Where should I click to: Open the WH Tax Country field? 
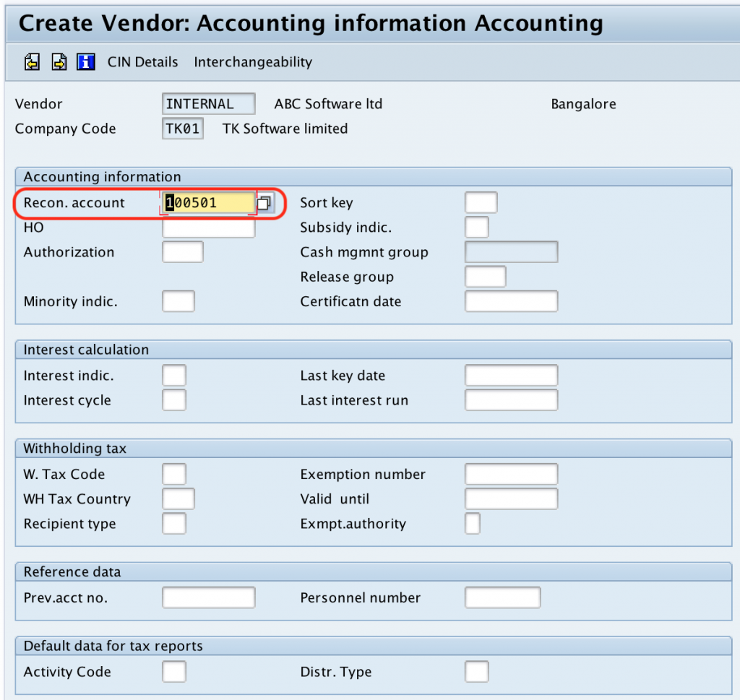click(x=180, y=498)
